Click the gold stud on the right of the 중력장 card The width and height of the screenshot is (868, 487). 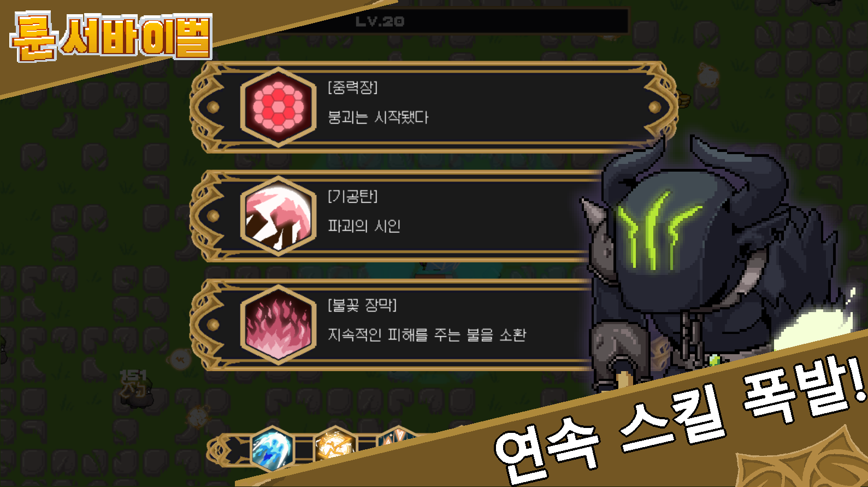654,107
